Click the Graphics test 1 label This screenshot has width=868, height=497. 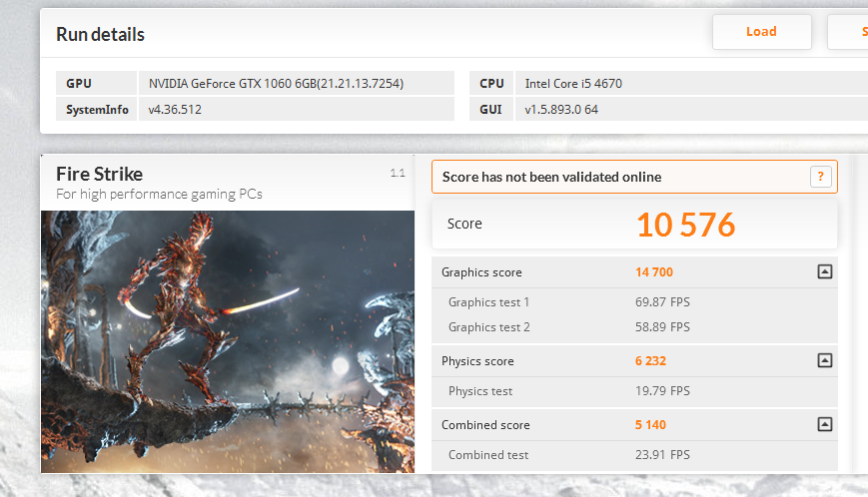pyautogui.click(x=488, y=302)
